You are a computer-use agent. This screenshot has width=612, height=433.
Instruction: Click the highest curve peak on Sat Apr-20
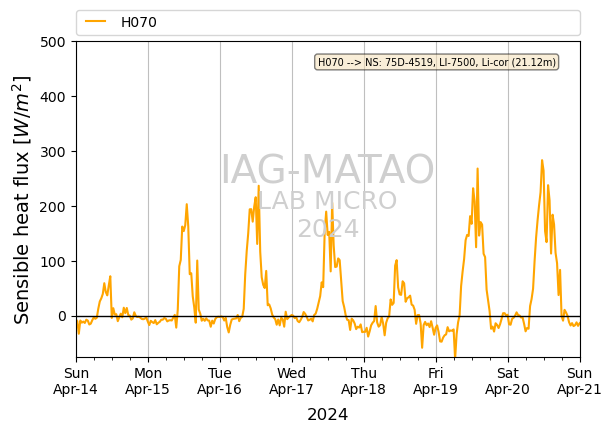tap(542, 160)
